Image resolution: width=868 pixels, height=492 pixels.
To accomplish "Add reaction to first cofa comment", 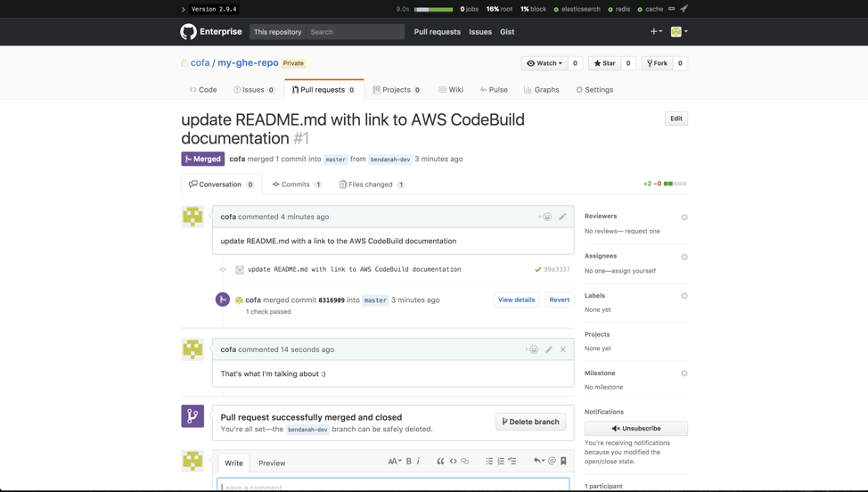I will [545, 217].
